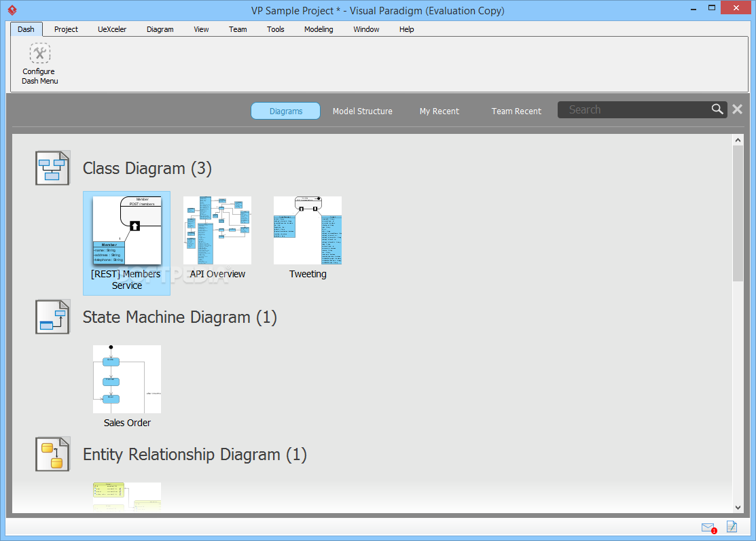Click the State Machine Diagram (1) heading
The height and width of the screenshot is (541, 756).
pyautogui.click(x=180, y=317)
